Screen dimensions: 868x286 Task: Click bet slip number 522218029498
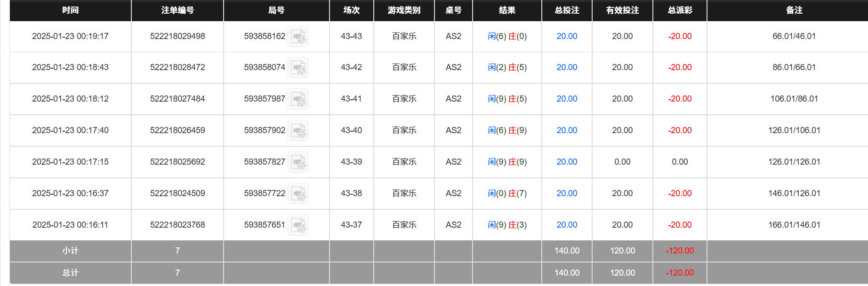177,36
